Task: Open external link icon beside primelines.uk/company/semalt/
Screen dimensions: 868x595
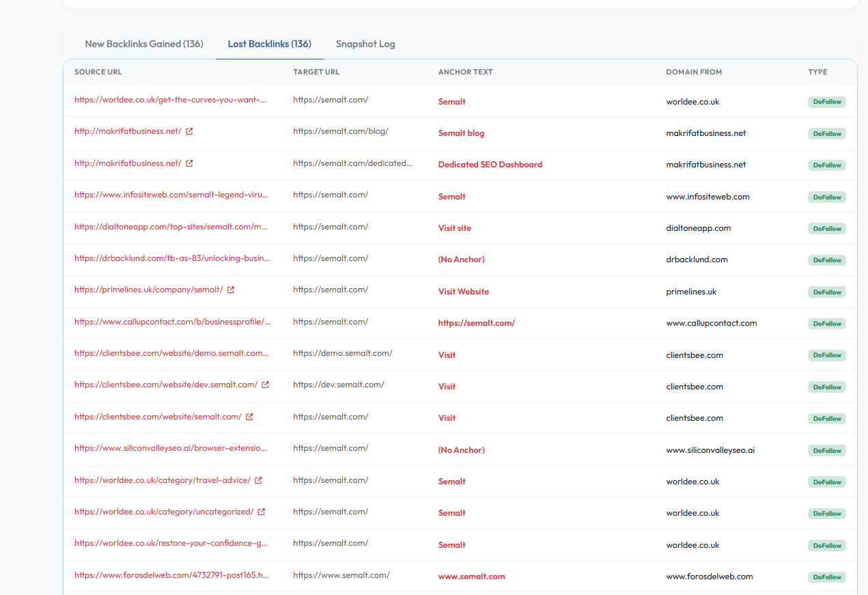Action: coord(231,290)
